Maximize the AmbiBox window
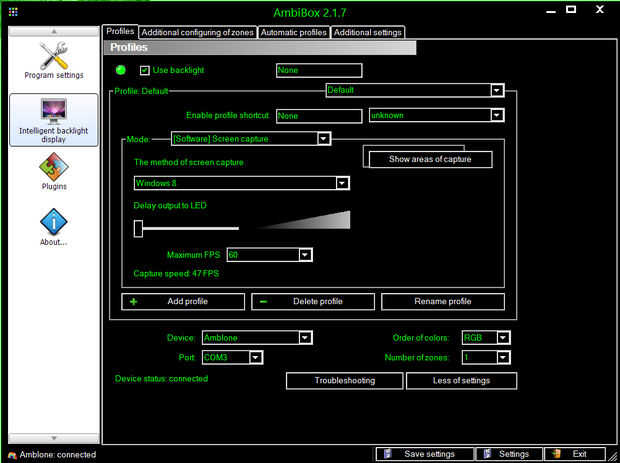This screenshot has width=620, height=463. click(571, 9)
